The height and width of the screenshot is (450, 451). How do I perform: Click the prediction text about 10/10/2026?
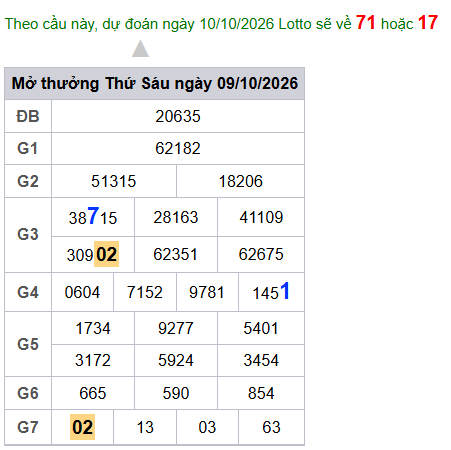[x=221, y=23]
